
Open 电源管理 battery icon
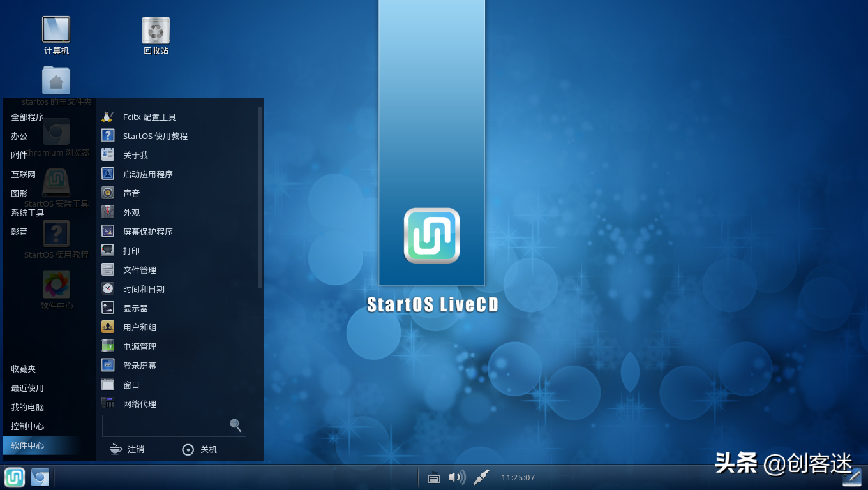(x=108, y=346)
